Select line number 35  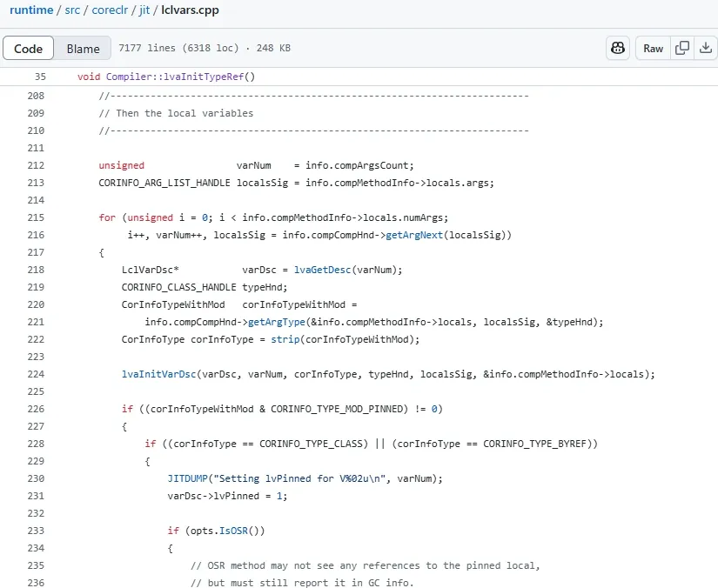[x=40, y=77]
